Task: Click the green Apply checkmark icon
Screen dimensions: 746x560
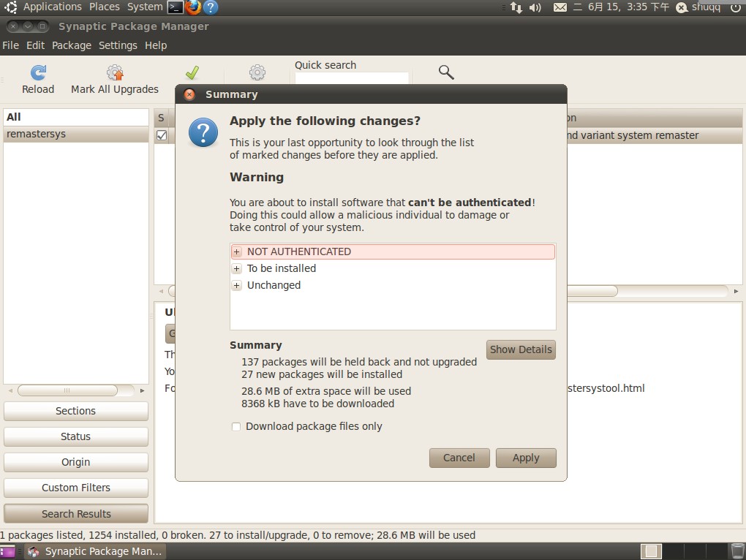Action: (x=192, y=72)
